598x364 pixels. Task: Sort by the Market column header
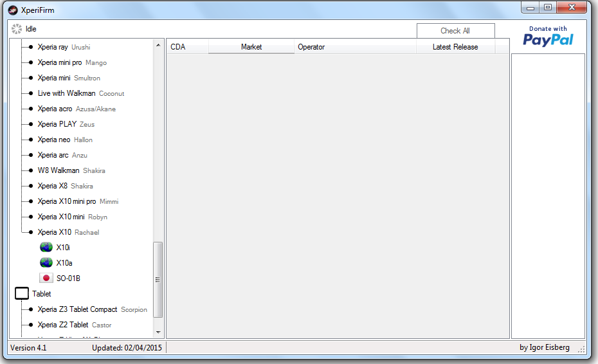[x=251, y=47]
